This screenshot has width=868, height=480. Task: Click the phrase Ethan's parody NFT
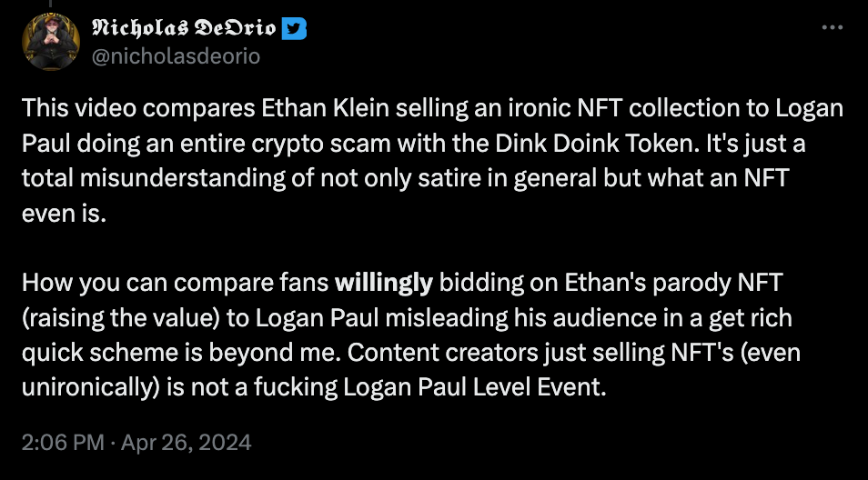(x=673, y=283)
